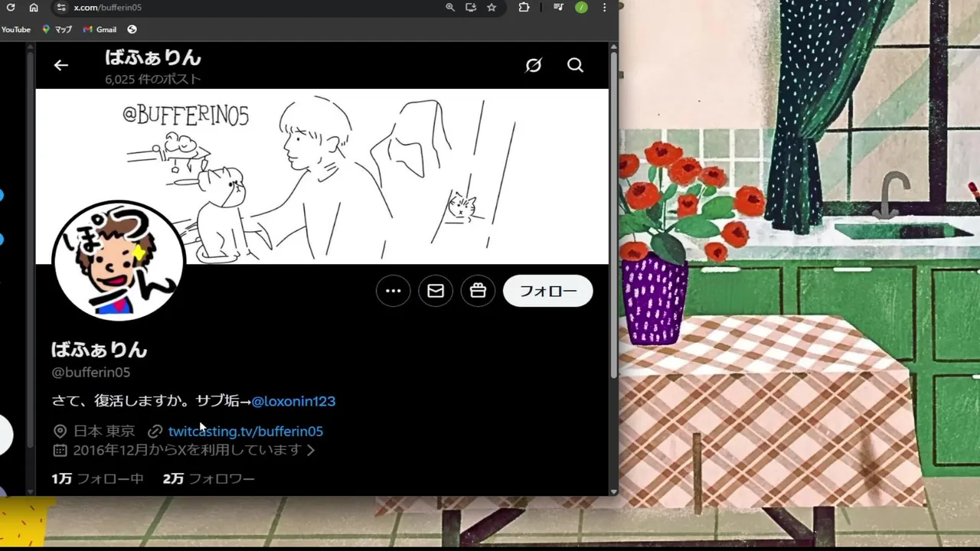Open the @loxonin123 mention link
The height and width of the screenshot is (551, 980).
(293, 401)
